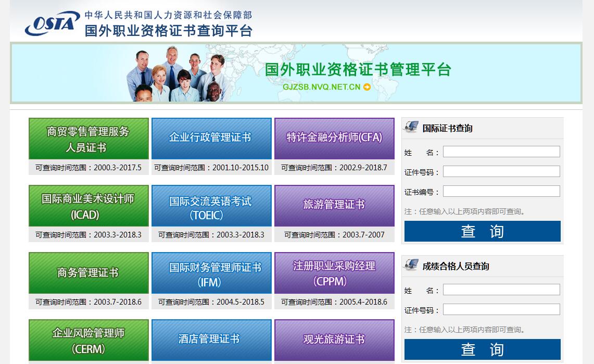Select the 商务管理证书 tile

click(89, 273)
